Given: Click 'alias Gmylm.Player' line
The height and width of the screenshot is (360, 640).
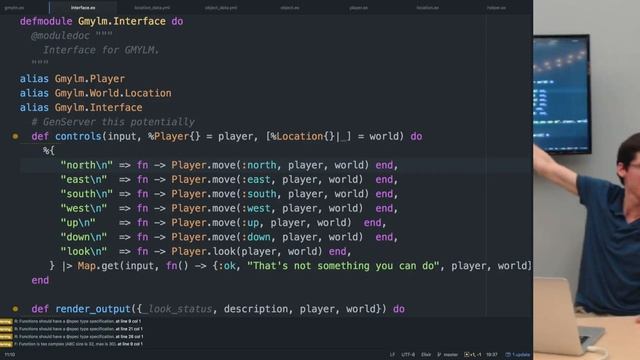Looking at the screenshot, I should (72, 79).
